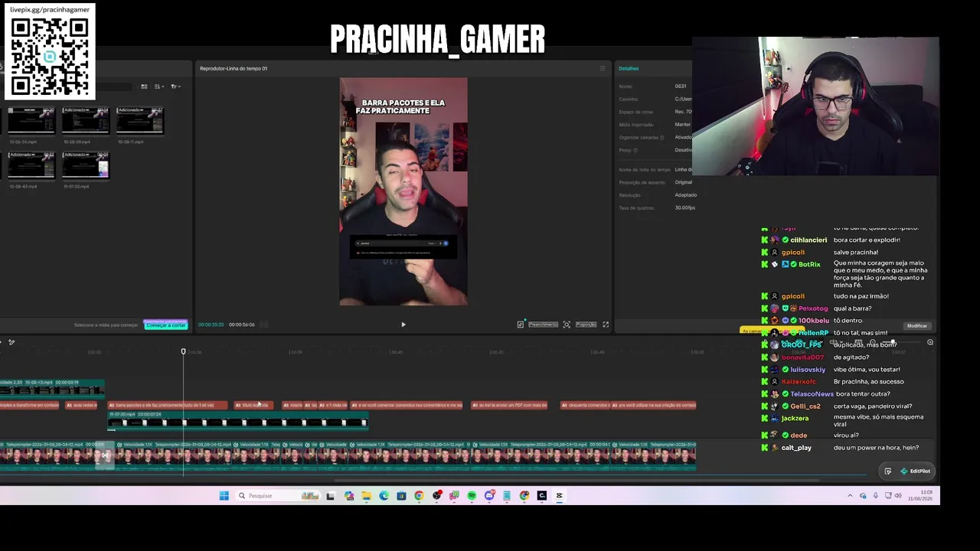Select media clip 10-38-11.mp4
Screen dimensions: 980x551
(x=140, y=121)
